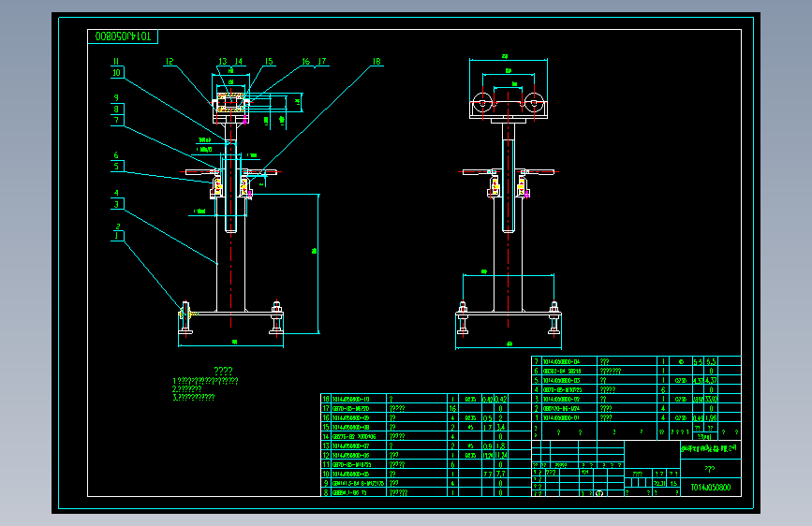Select the third technical requirement note line
Image resolution: width=812 pixels, height=526 pixels.
193,397
